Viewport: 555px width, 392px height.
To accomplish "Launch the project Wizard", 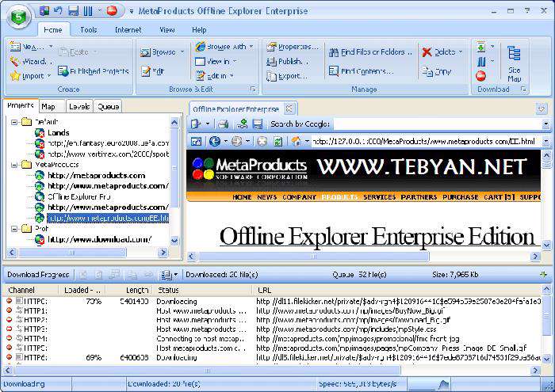I will [x=31, y=62].
